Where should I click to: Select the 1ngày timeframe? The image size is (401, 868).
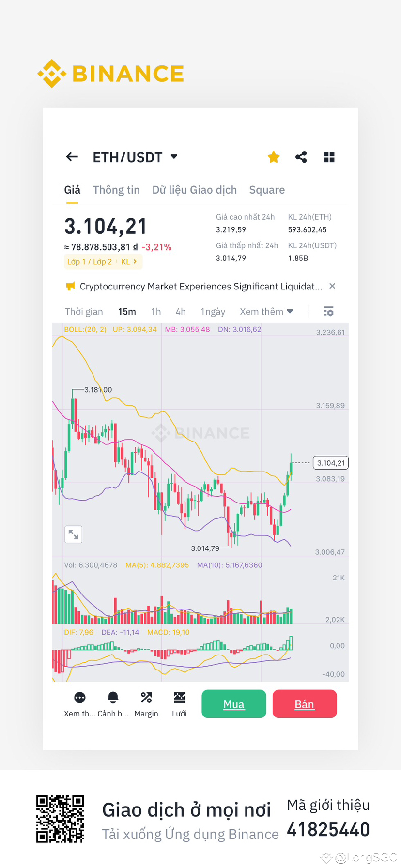tap(213, 311)
